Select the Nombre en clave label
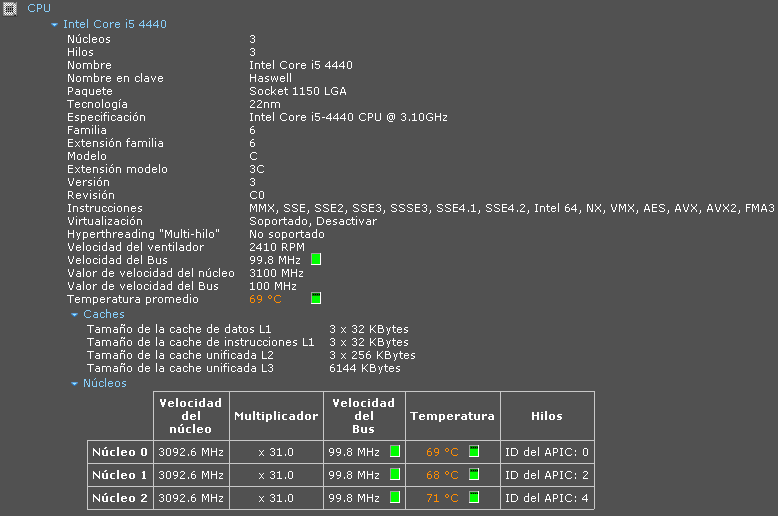Screen dimensions: 778x516 115,78
